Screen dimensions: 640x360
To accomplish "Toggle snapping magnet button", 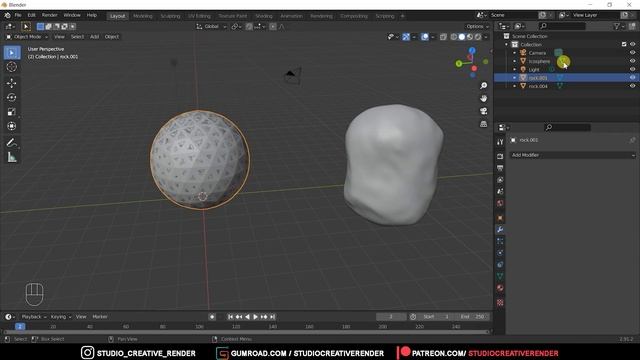I will [x=249, y=27].
